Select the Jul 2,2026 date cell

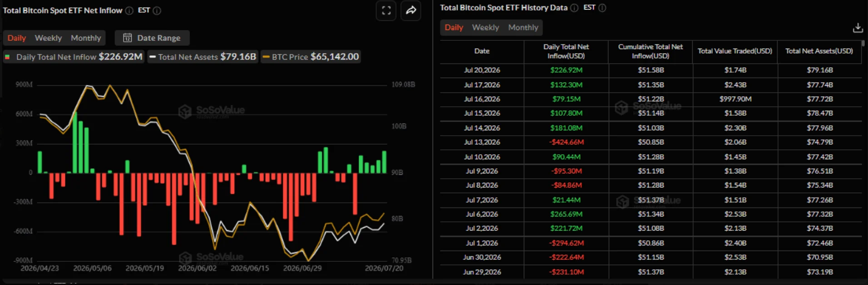[x=482, y=228]
